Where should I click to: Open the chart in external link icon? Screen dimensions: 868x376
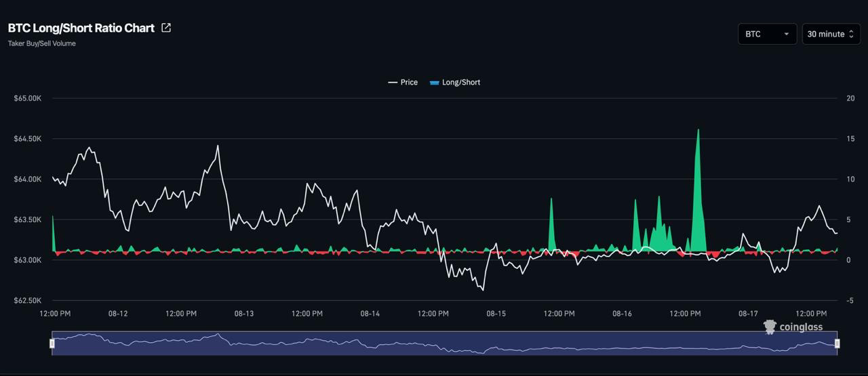tap(166, 28)
